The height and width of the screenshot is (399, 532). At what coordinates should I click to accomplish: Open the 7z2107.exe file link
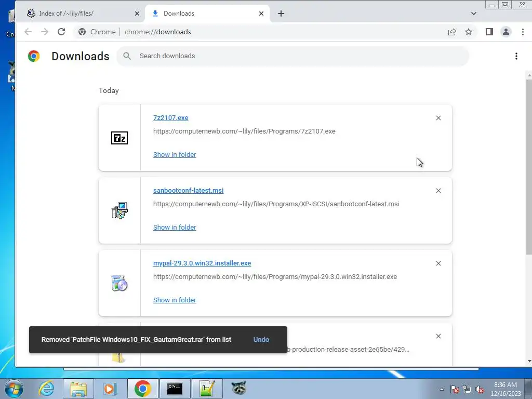pyautogui.click(x=170, y=118)
